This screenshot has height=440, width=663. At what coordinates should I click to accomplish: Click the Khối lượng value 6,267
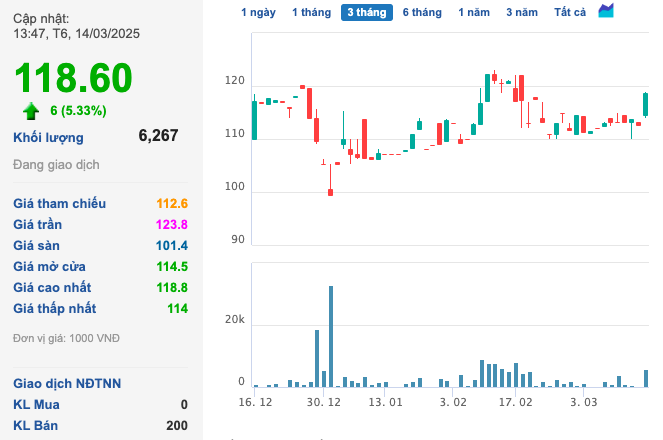158,136
